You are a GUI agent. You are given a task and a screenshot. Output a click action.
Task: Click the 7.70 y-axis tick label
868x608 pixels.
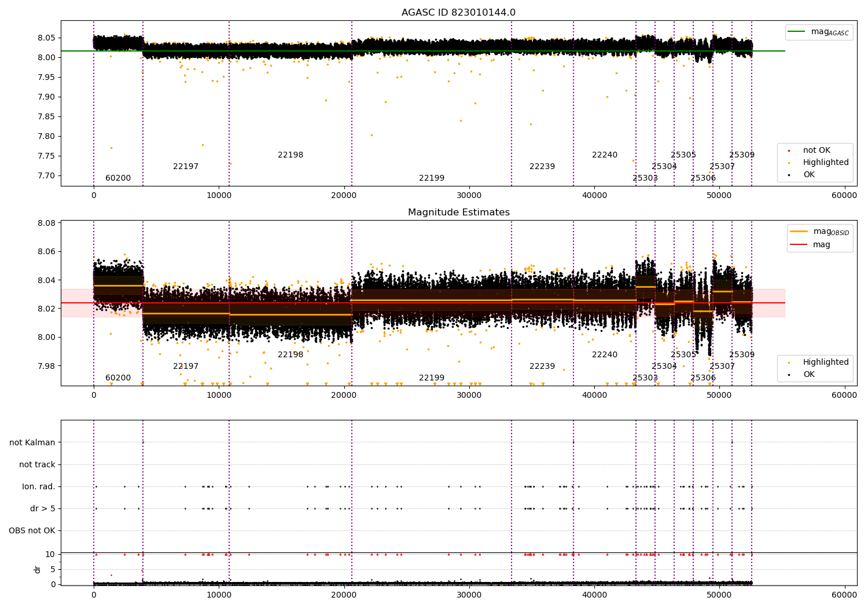coord(47,176)
